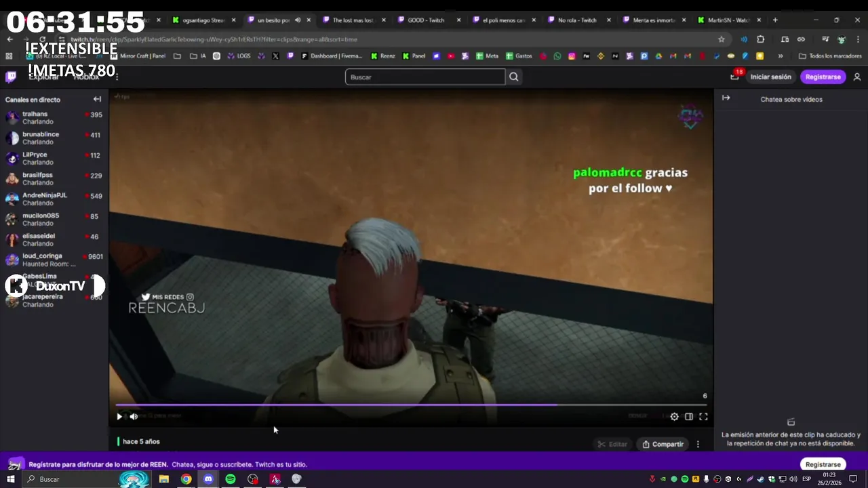This screenshot has width=868, height=488.
Task: Open Dashboard | Fivema... bookmark
Action: (332, 56)
